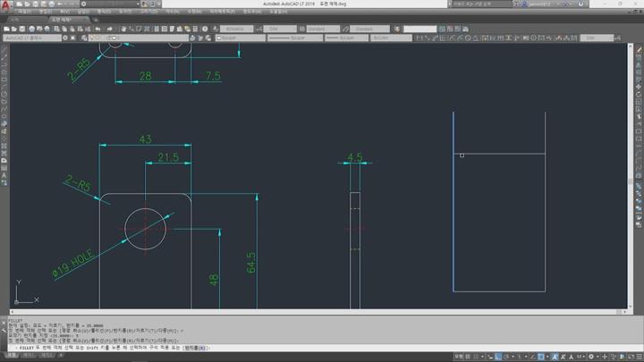Screen dimensions: 644x362
Task: Toggle object snap tracking in the status bar
Action: 533,357
